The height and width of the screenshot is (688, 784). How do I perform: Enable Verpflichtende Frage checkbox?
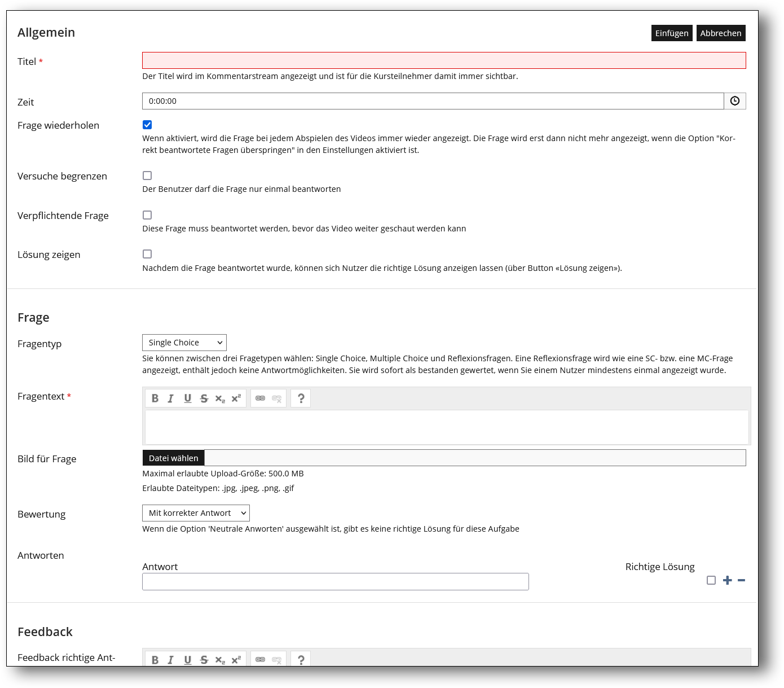[x=147, y=215]
